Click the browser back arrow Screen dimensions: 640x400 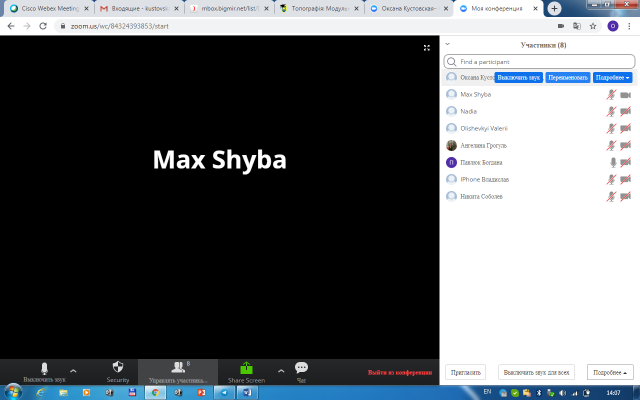tap(11, 26)
